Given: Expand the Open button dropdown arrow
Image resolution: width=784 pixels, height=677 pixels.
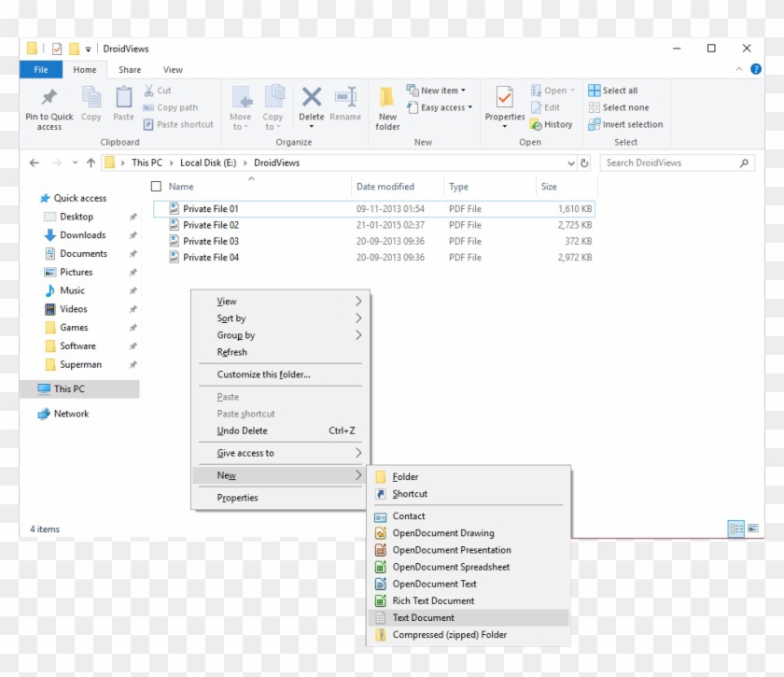Looking at the screenshot, I should pos(572,91).
